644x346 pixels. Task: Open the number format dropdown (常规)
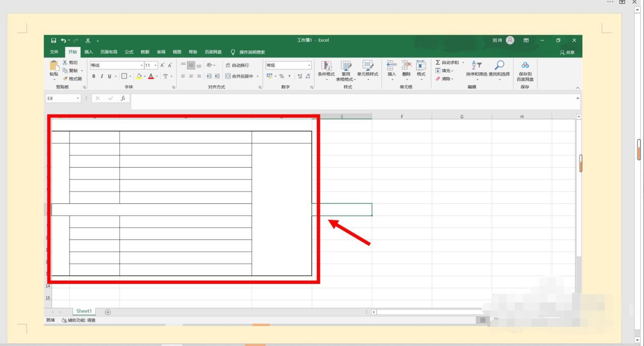(x=309, y=65)
